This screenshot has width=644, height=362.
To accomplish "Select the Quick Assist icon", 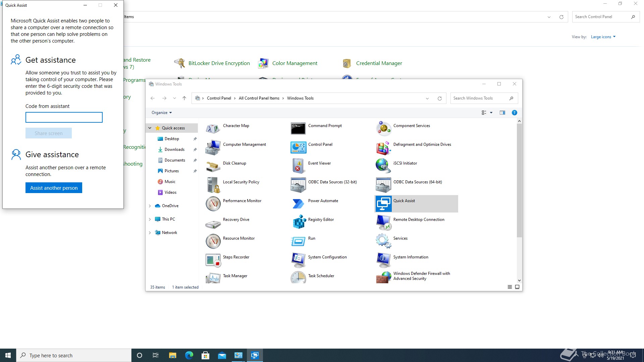I will click(x=383, y=203).
